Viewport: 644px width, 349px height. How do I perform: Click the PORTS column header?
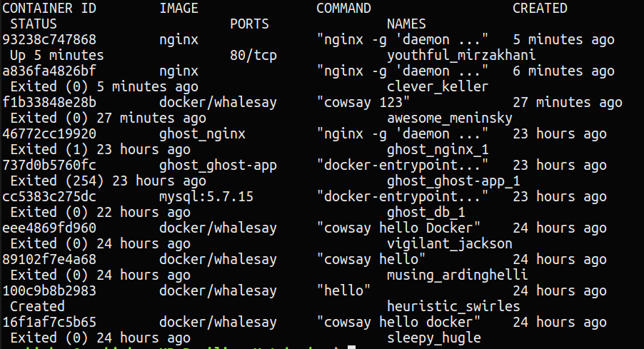[x=249, y=24]
